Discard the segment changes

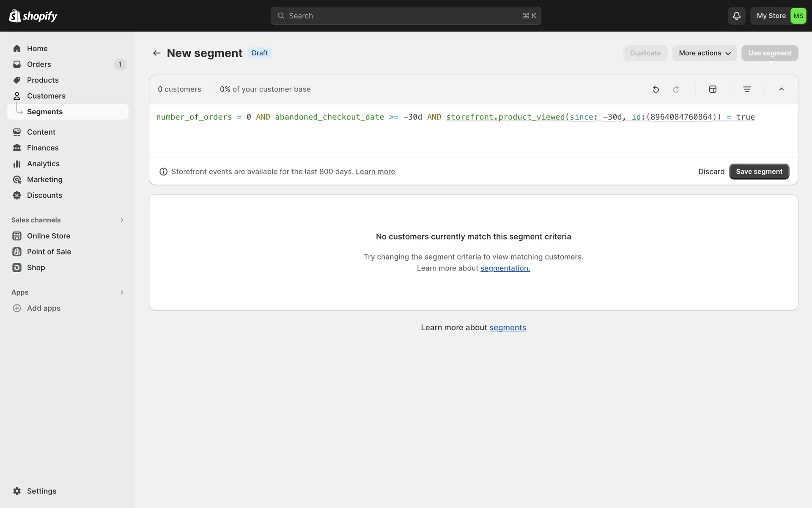click(x=711, y=171)
